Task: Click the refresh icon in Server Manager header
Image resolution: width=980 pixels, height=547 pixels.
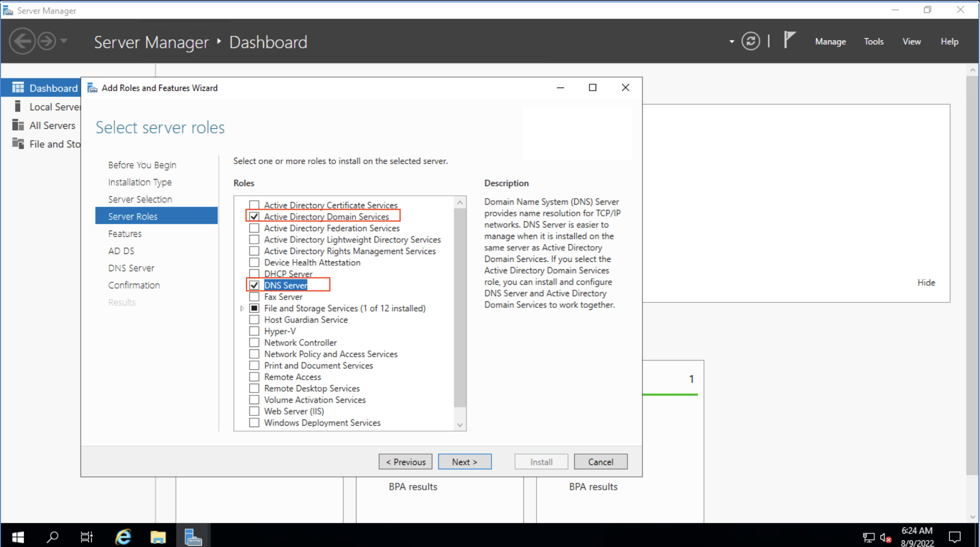Action: (751, 41)
